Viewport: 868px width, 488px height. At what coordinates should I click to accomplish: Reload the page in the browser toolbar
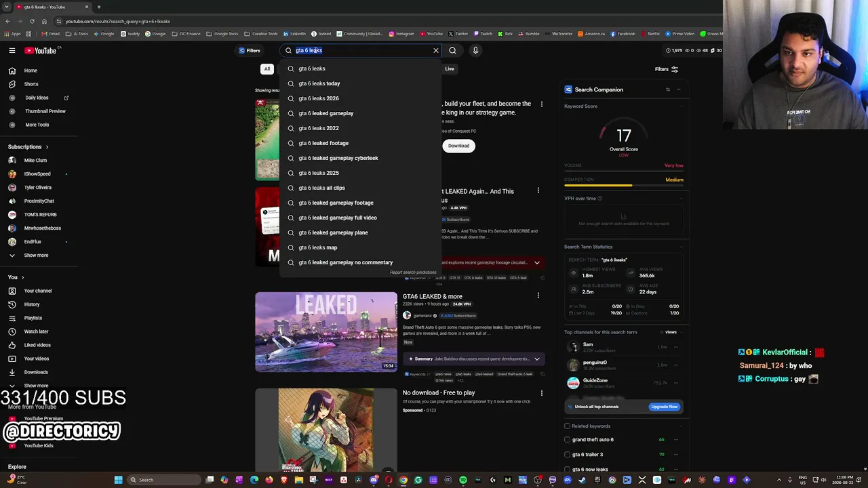[32, 21]
